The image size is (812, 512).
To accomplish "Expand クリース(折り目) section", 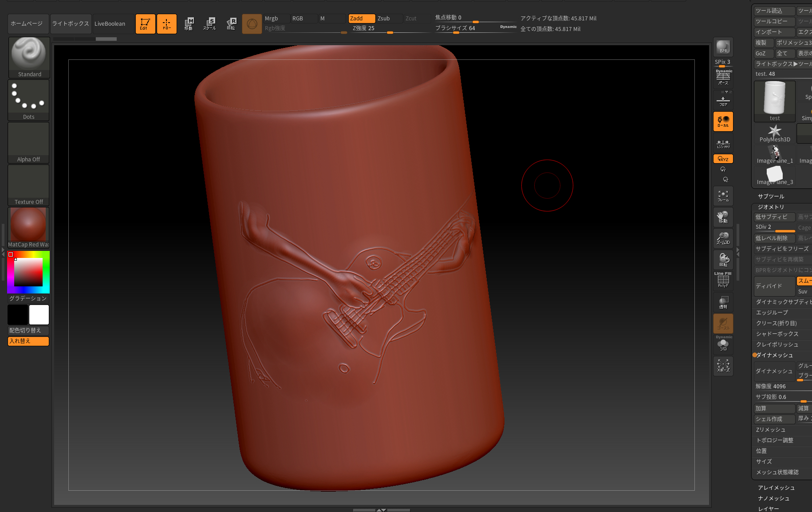I will click(x=777, y=323).
